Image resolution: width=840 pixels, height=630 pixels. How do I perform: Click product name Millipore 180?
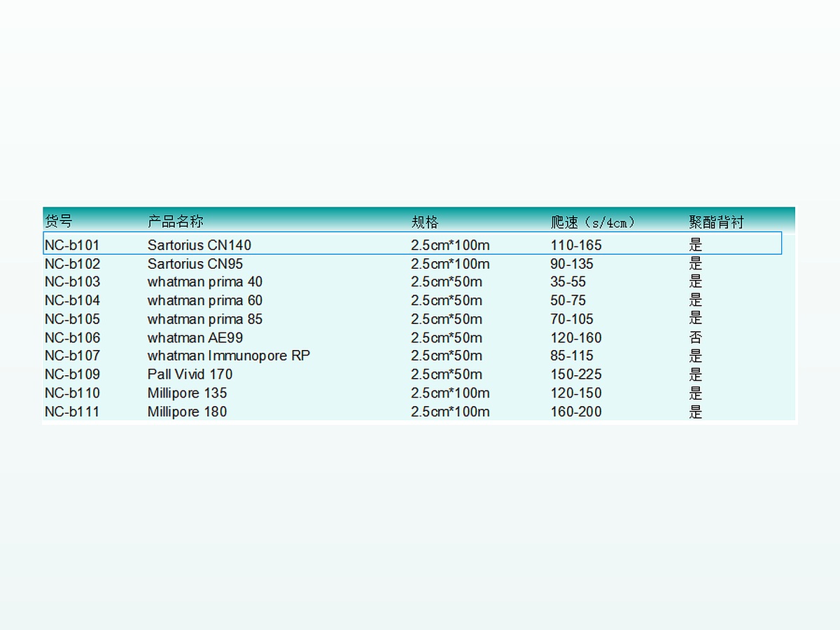pos(188,412)
